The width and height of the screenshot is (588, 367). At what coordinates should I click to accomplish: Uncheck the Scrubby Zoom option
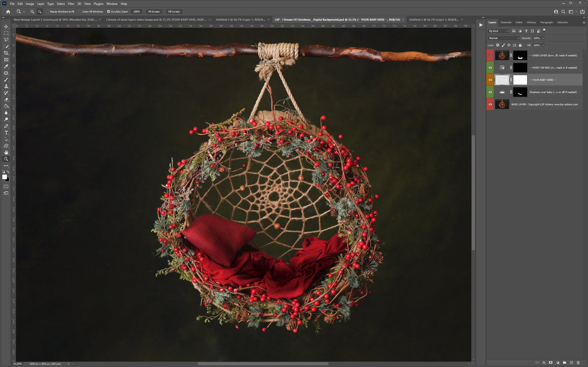pyautogui.click(x=109, y=11)
